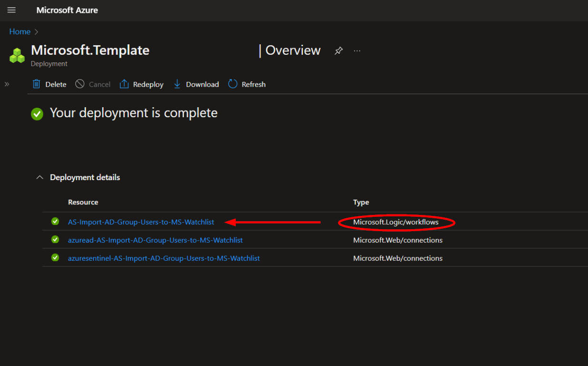This screenshot has width=588, height=366.
Task: Click Microsoft.Web/connections in azuread row
Action: point(398,240)
